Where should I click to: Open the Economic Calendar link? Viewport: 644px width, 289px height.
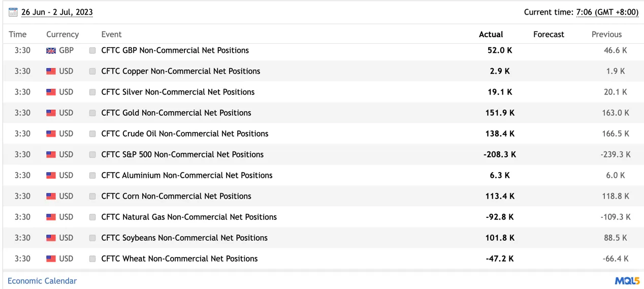42,281
